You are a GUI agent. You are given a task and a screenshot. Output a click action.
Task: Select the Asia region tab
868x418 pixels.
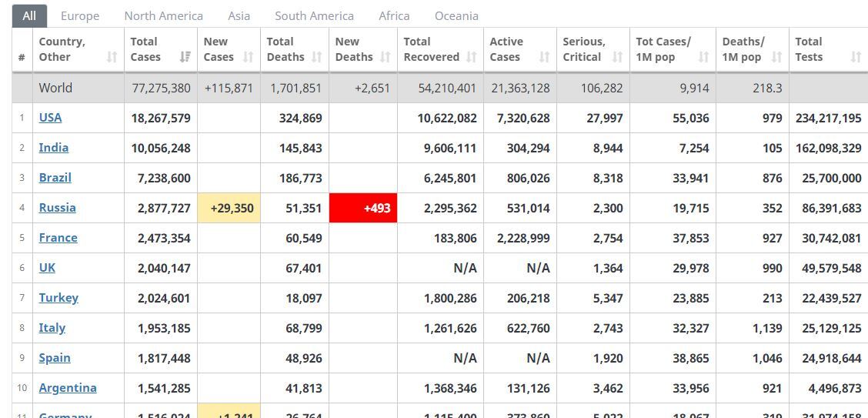[x=239, y=16]
